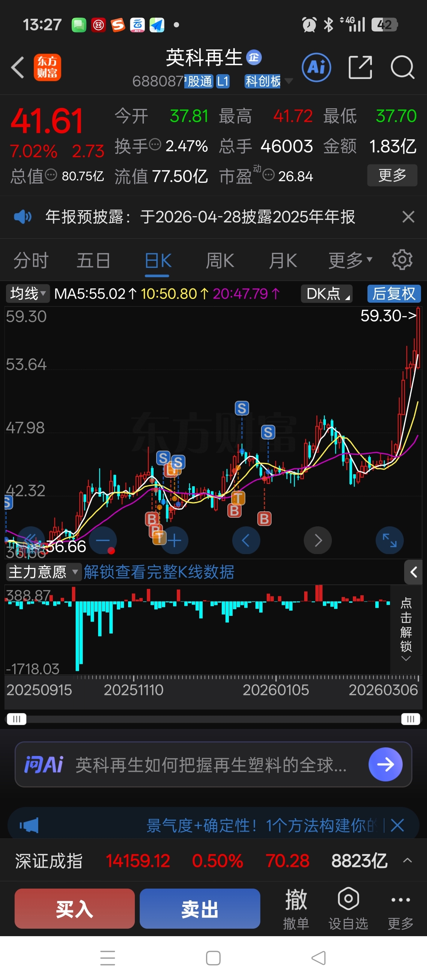Tap the right range slider handle
Screen dimensions: 427x980
tap(410, 719)
